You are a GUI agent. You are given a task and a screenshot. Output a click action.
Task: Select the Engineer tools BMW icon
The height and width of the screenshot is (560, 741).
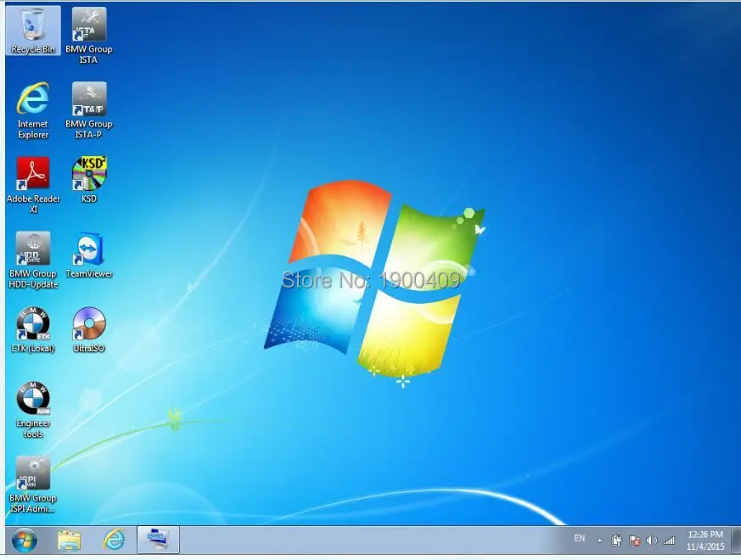coord(32,410)
